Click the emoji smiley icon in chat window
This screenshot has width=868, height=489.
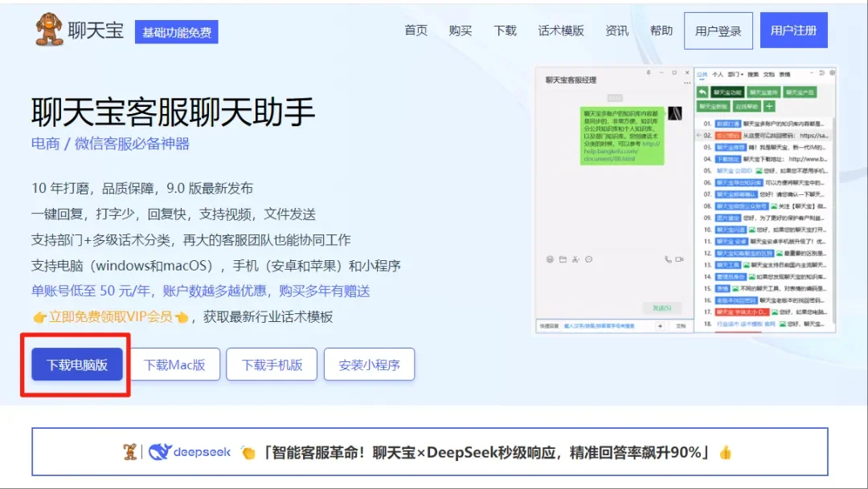coord(550,259)
